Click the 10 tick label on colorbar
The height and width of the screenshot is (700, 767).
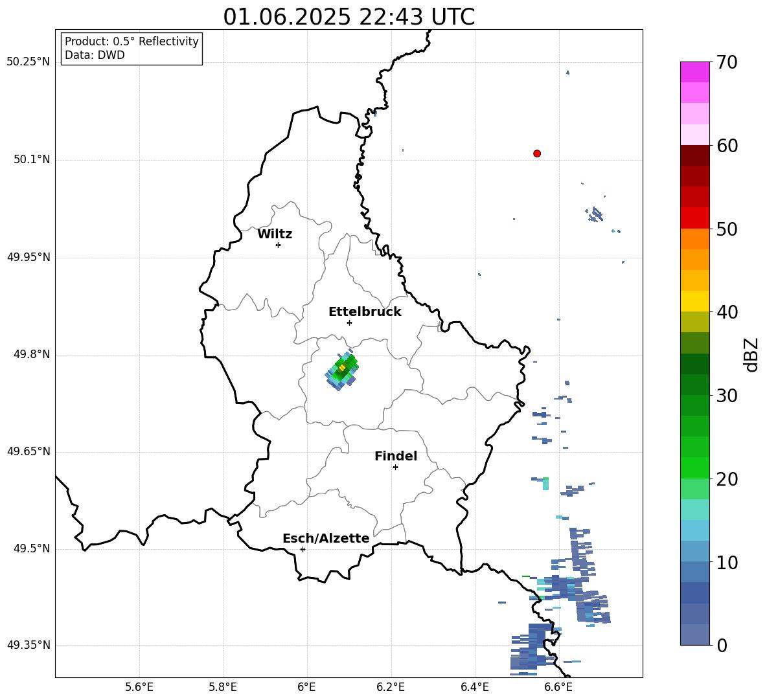pyautogui.click(x=727, y=562)
